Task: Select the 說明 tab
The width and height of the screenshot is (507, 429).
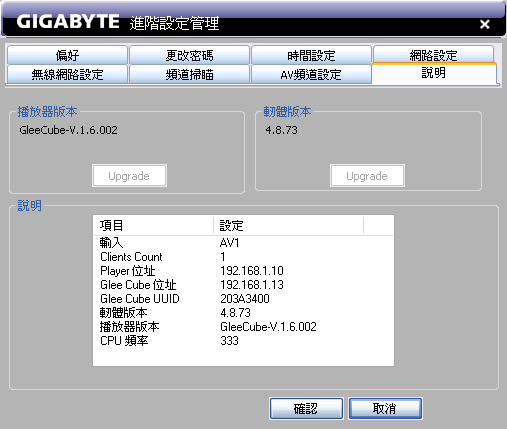Action: [x=434, y=73]
